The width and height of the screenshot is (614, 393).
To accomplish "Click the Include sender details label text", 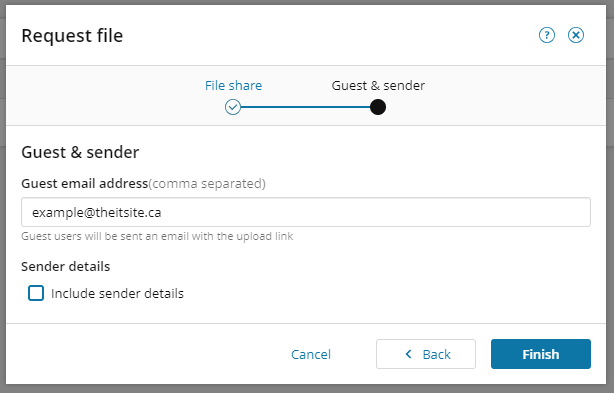I will [x=117, y=293].
